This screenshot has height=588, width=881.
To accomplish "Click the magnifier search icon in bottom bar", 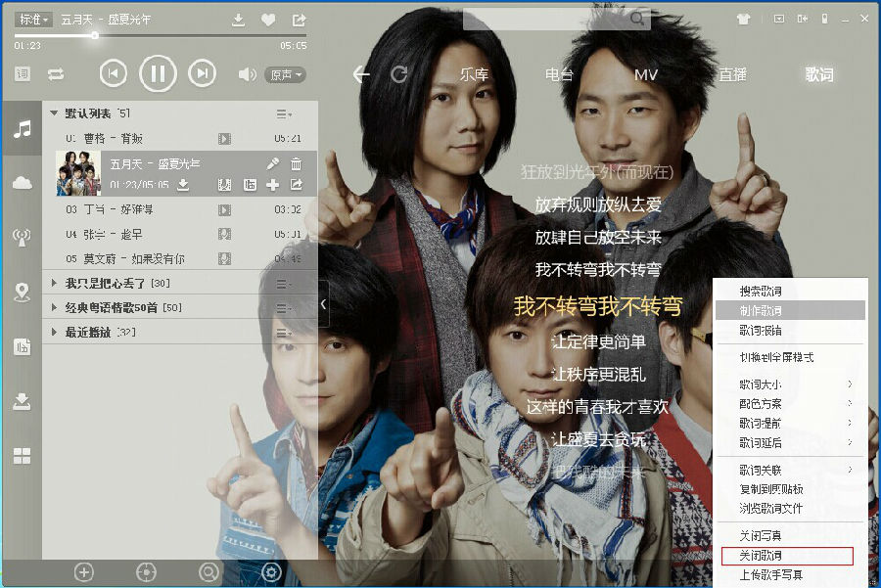I will coord(209,572).
